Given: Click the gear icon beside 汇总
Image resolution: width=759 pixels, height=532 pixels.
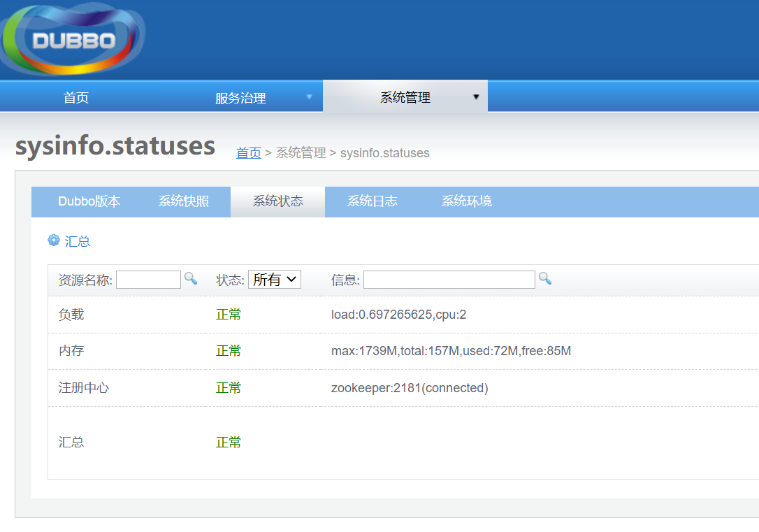Looking at the screenshot, I should click(54, 240).
